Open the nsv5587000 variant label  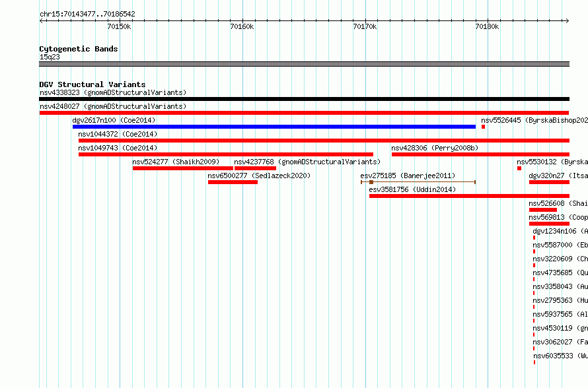[x=560, y=245]
